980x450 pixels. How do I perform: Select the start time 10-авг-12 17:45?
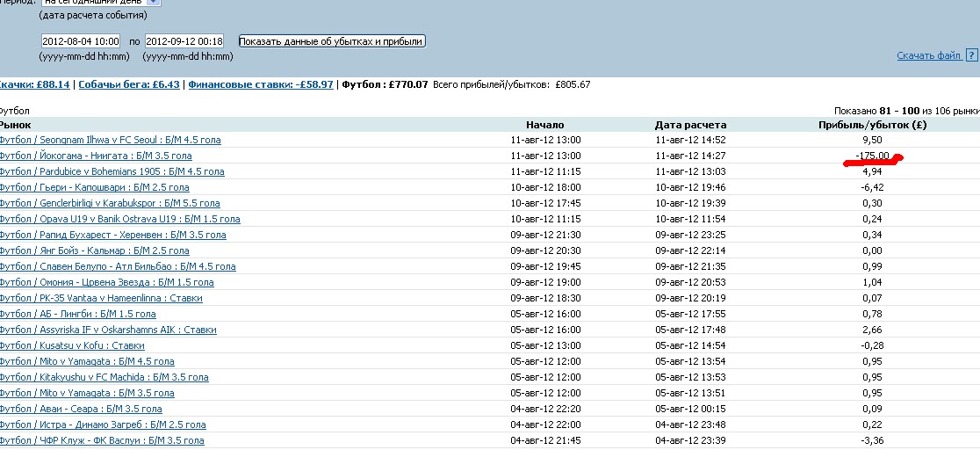tap(545, 203)
